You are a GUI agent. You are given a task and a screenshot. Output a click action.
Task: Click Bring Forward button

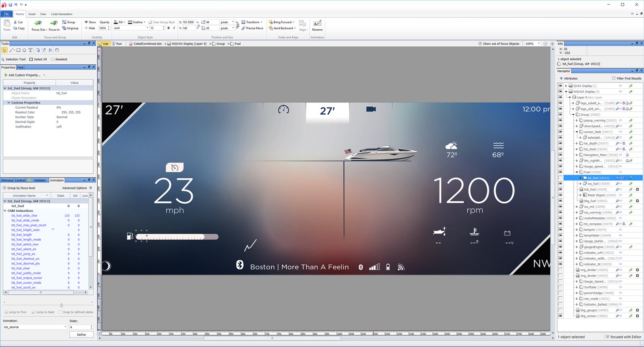tap(282, 22)
